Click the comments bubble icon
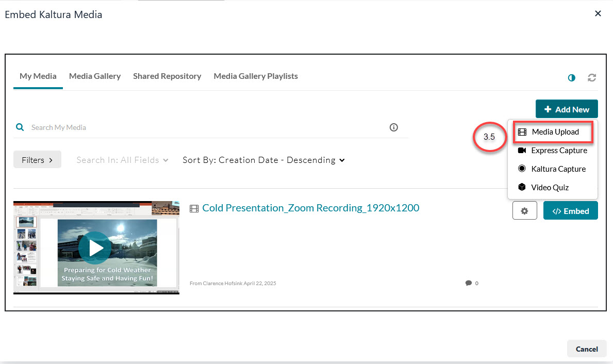This screenshot has width=613, height=364. coord(468,283)
